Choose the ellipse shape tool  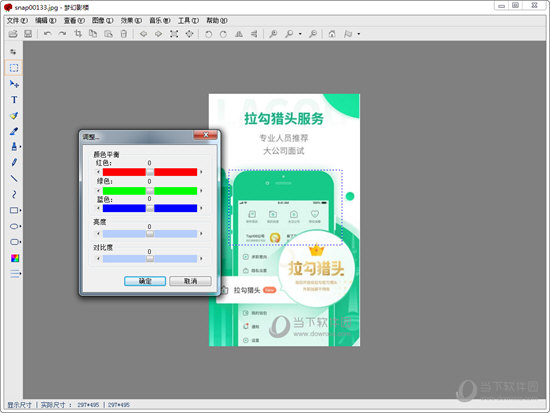[14, 226]
